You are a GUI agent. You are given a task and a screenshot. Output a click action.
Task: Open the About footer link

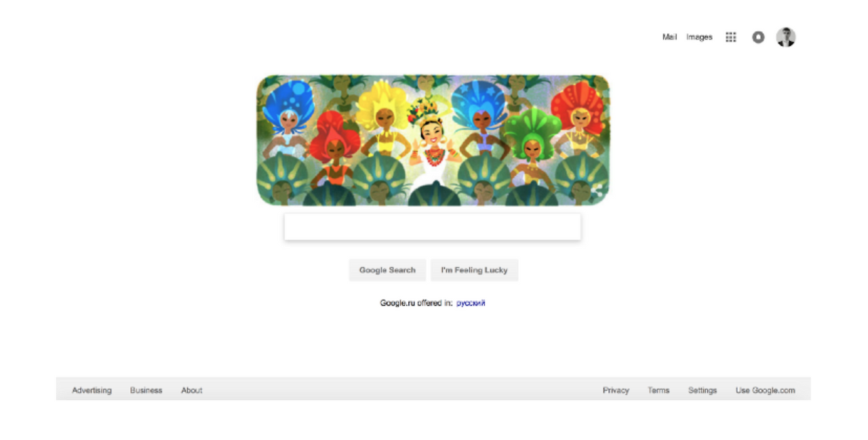point(191,391)
